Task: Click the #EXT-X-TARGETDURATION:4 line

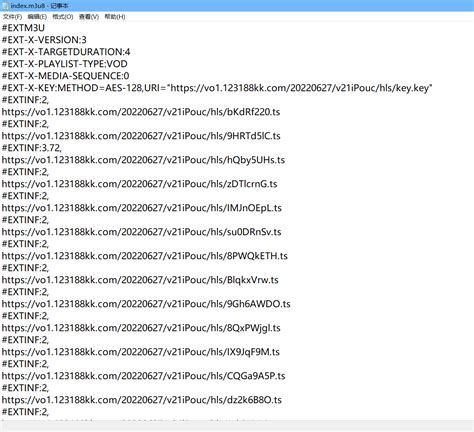Action: [66, 52]
